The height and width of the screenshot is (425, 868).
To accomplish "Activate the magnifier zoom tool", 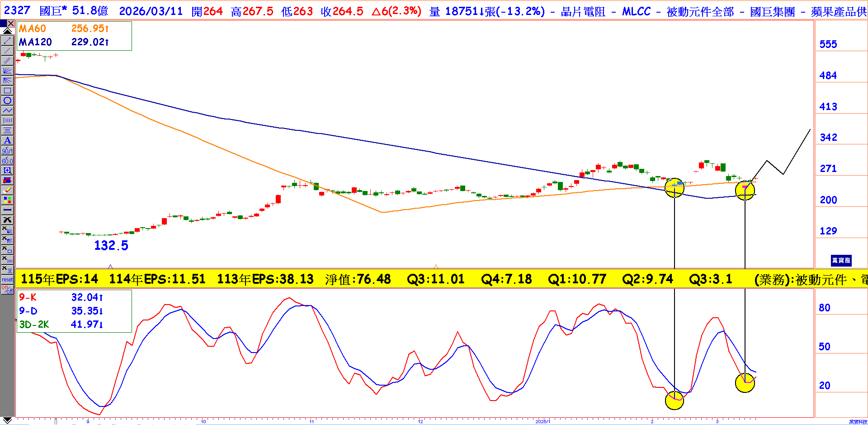I will click(x=7, y=170).
